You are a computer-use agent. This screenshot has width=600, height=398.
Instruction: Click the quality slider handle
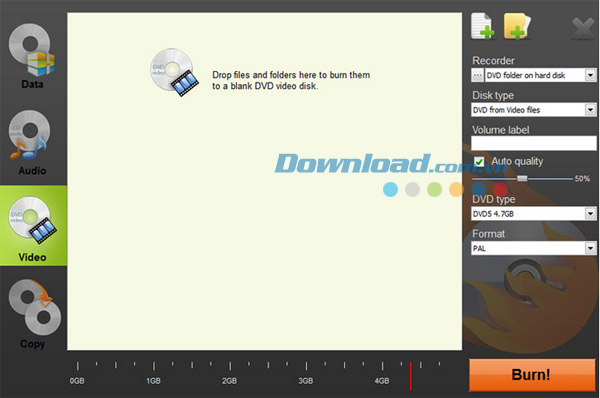click(522, 178)
